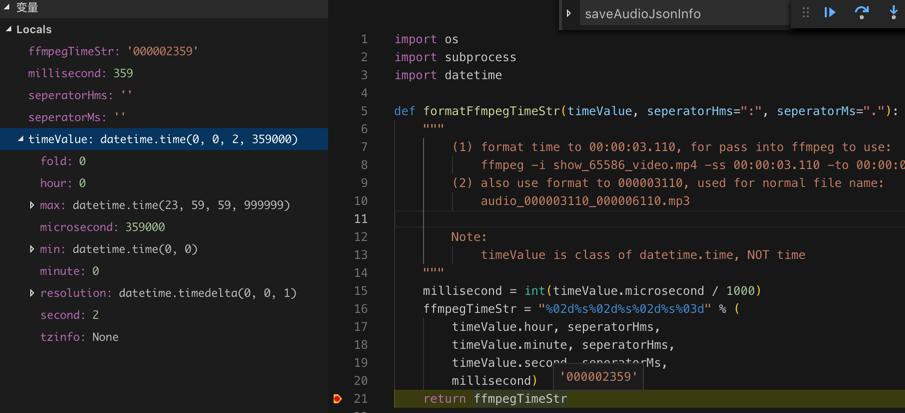Collapse the 变量 section header
905x413 pixels.
click(8, 8)
